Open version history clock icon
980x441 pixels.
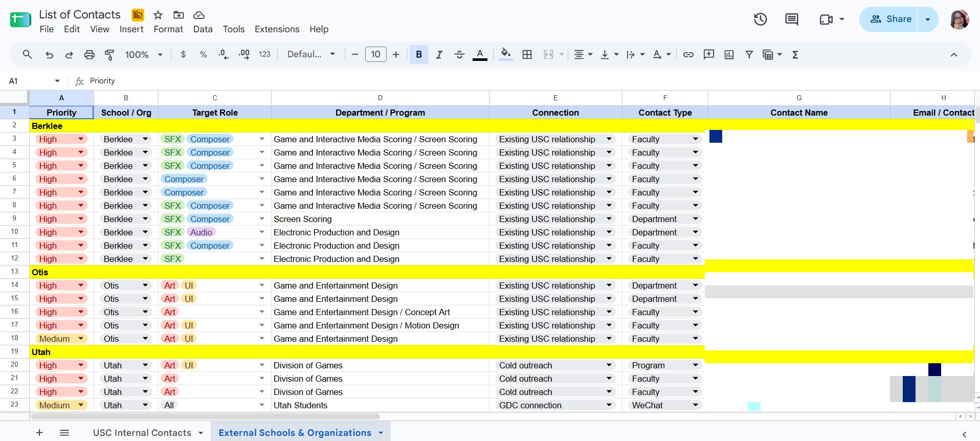[x=761, y=19]
